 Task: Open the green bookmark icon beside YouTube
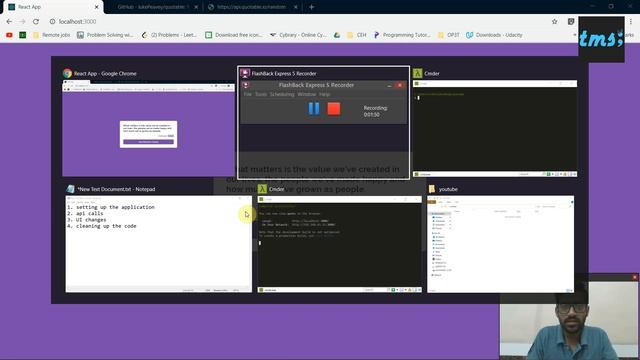[x=23, y=35]
